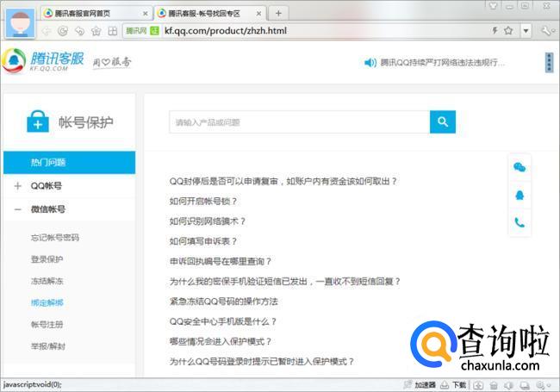The height and width of the screenshot is (392, 560).
Task: Open 绑定解绑 in sidebar
Action: click(47, 302)
